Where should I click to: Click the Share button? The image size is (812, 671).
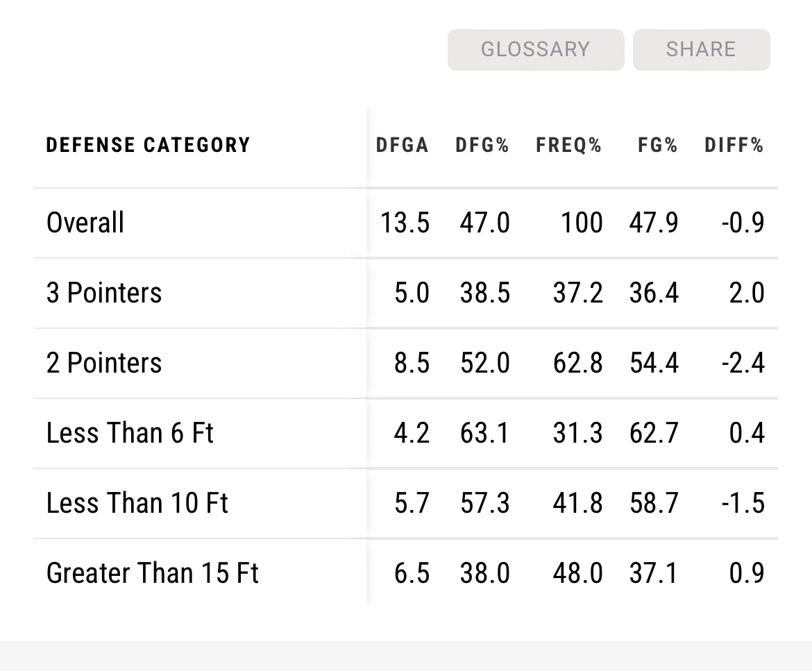701,49
